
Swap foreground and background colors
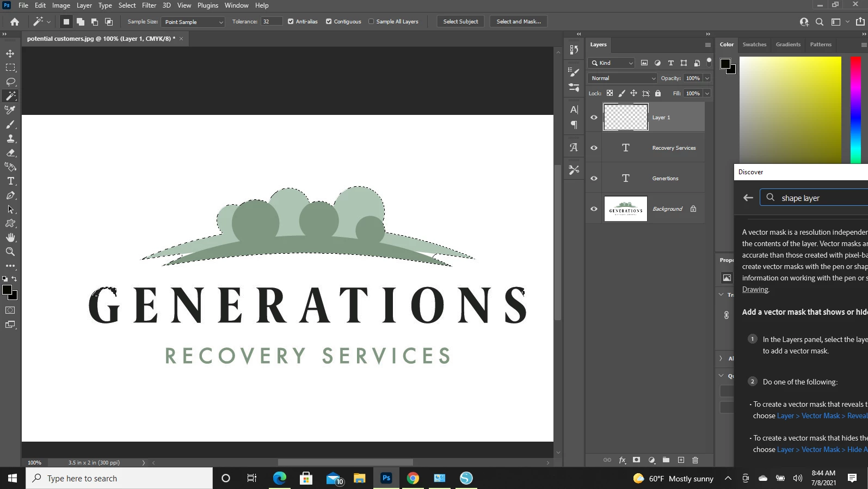coord(14,279)
